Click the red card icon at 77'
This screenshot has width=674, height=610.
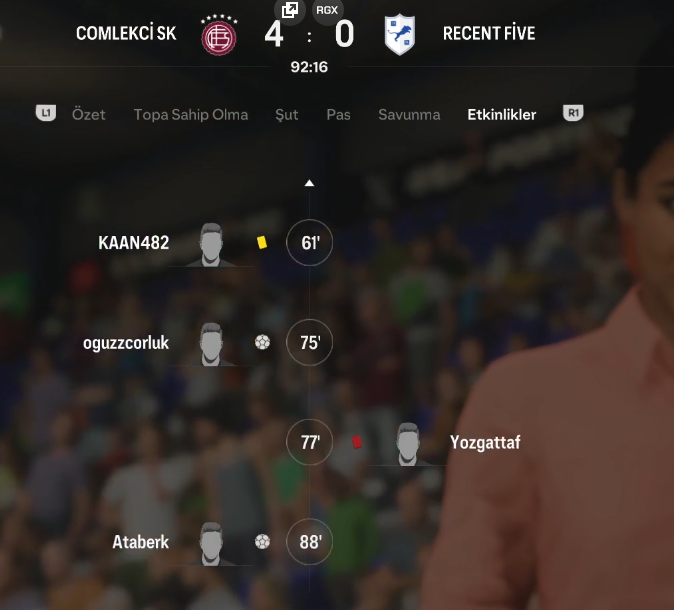coord(357,442)
